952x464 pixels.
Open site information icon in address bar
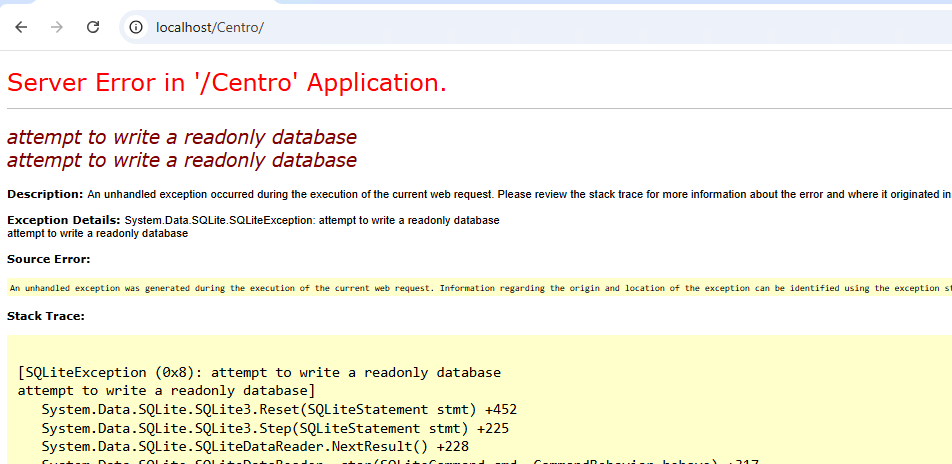pos(136,27)
